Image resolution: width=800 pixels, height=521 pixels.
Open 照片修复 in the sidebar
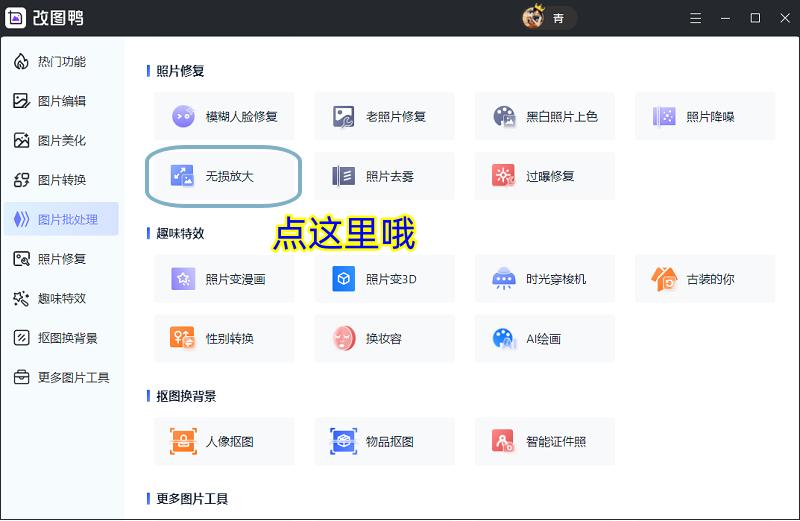point(61,259)
